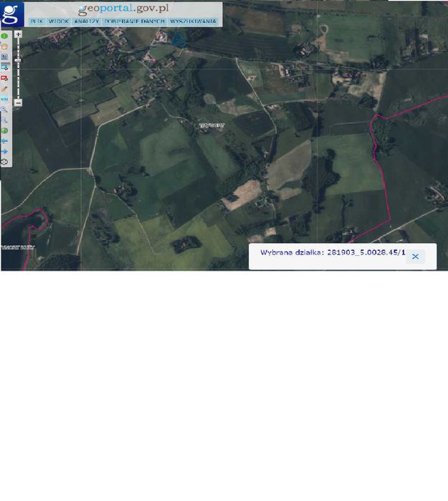Open the POBIERANIE DANYCH menu

click(135, 22)
